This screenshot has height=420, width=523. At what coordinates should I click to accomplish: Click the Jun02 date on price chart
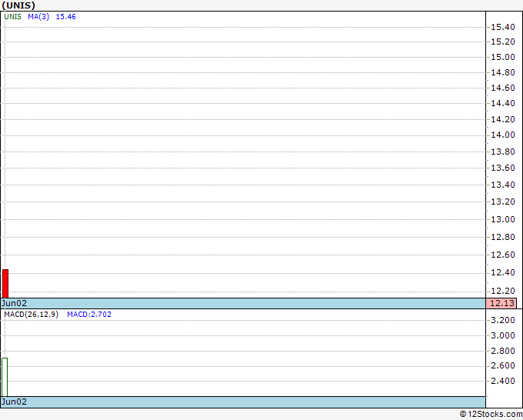pyautogui.click(x=14, y=303)
